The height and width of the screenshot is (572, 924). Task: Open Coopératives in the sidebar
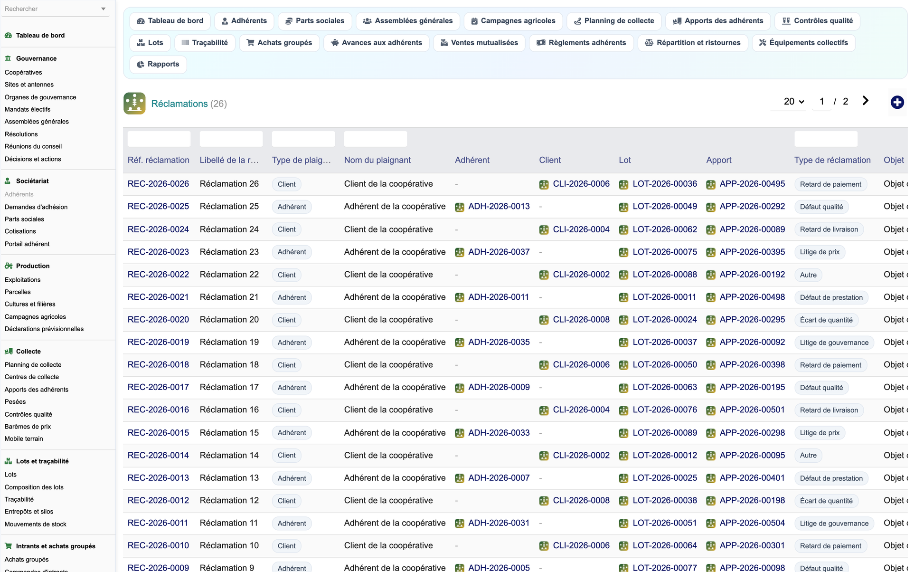(23, 72)
